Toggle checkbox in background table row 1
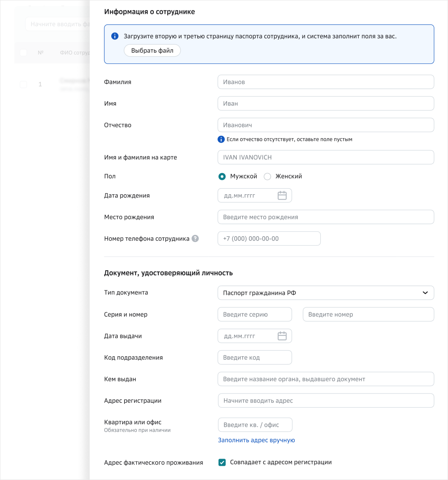 click(x=23, y=84)
